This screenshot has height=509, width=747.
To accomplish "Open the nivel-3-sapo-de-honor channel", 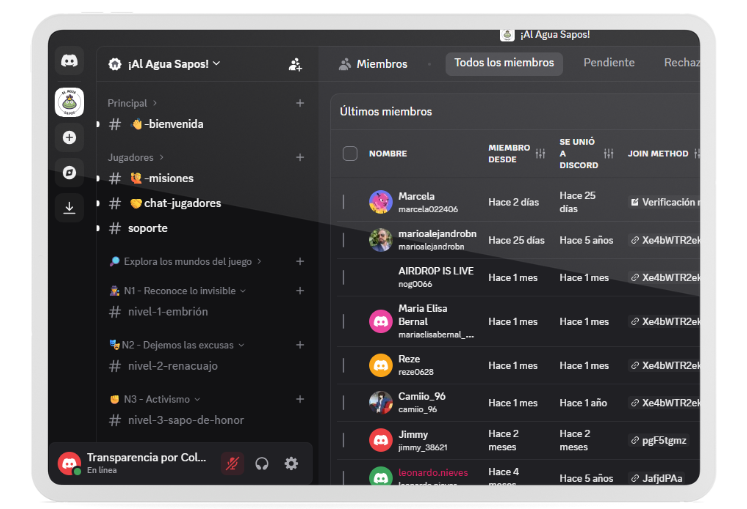I will tap(185, 420).
